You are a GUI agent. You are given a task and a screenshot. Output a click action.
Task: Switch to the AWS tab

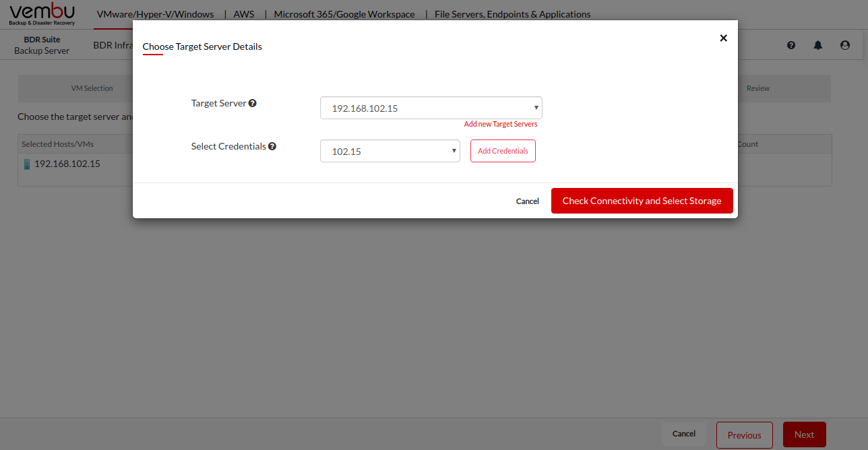[x=243, y=14]
